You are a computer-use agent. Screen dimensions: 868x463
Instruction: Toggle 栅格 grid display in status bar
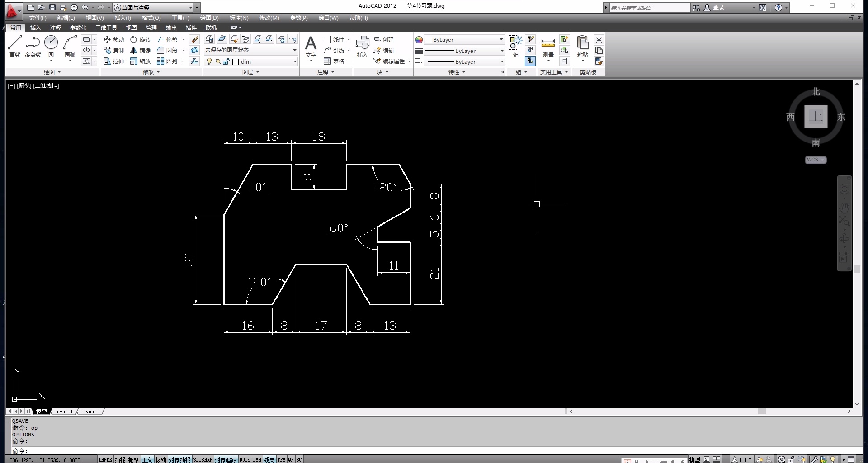(x=133, y=459)
